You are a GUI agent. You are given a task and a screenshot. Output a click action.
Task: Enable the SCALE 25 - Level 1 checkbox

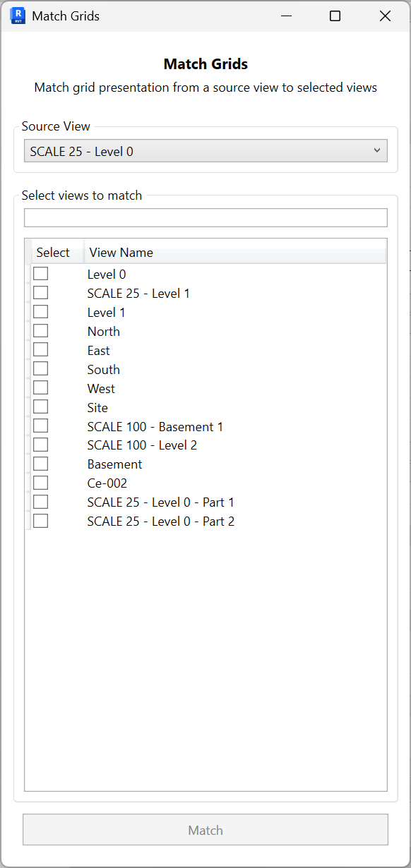[x=40, y=292]
